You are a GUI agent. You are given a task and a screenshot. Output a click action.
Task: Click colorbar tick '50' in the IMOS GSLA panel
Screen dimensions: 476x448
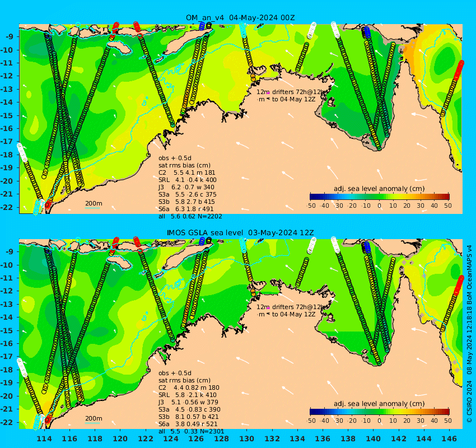[x=448, y=421]
